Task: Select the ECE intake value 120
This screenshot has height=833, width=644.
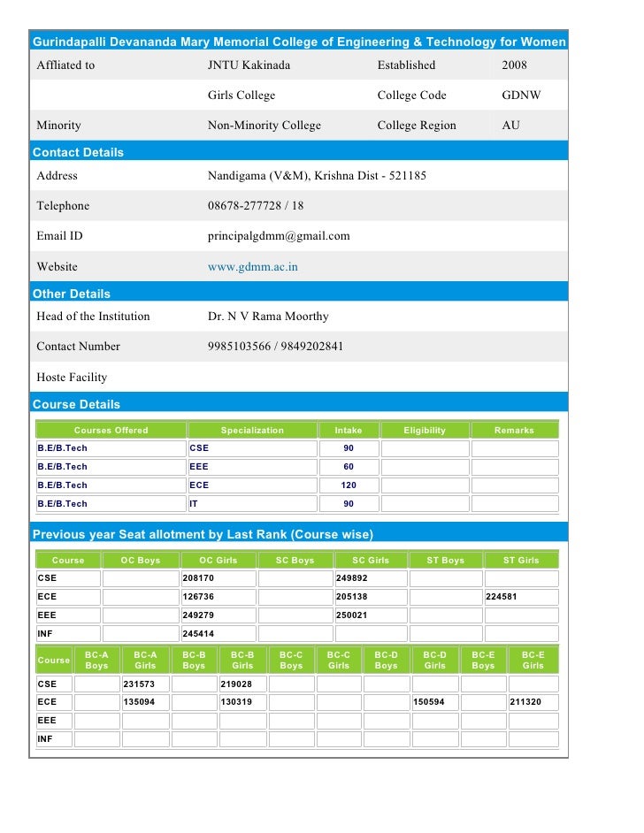Action: (x=349, y=485)
